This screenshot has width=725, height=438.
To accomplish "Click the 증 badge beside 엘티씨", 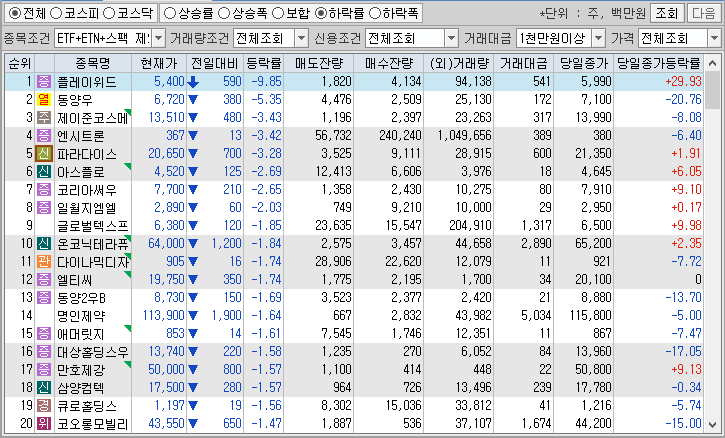I will [x=44, y=279].
